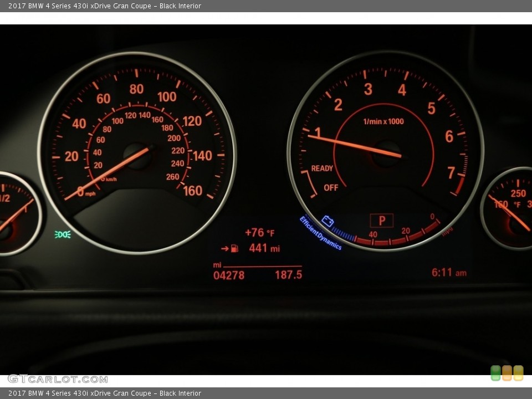Click the mph unit label near zero
This screenshot has width=532, height=399.
tap(90, 194)
